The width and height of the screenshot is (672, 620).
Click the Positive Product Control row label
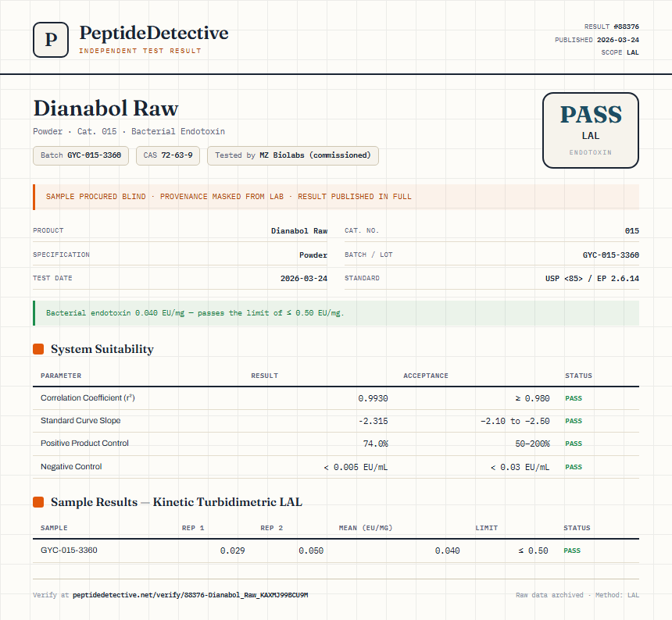pos(84,444)
